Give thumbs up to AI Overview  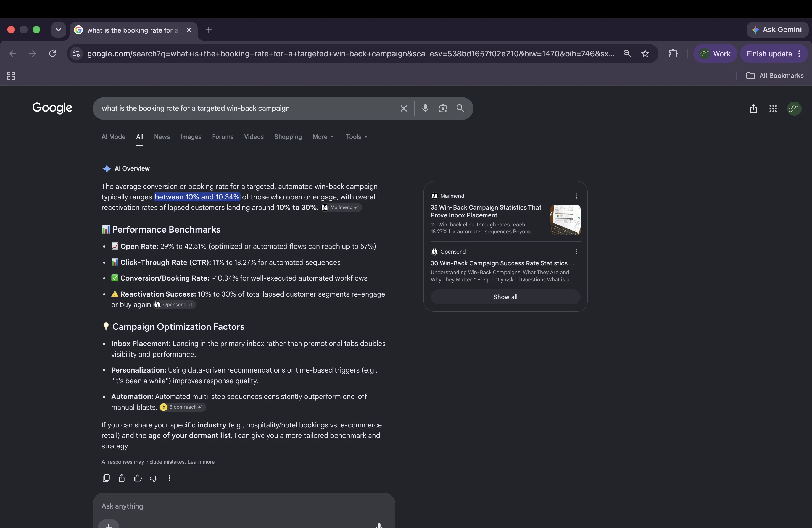[x=138, y=478]
